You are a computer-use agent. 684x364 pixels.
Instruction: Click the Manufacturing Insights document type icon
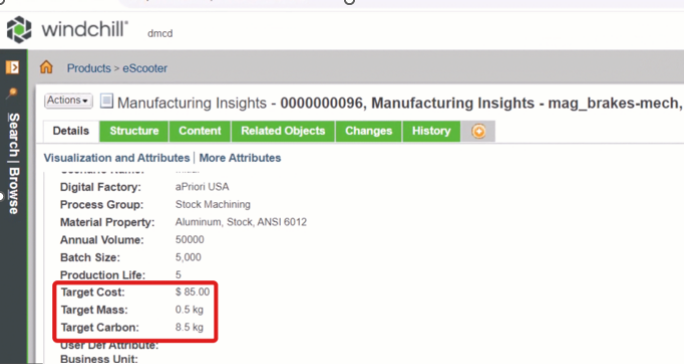coord(106,101)
